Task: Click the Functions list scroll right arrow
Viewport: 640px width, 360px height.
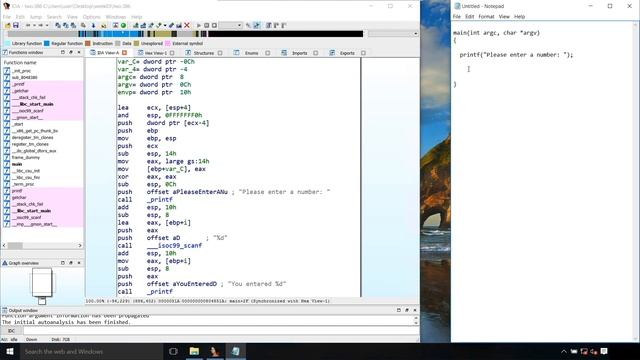Action: (x=80, y=245)
